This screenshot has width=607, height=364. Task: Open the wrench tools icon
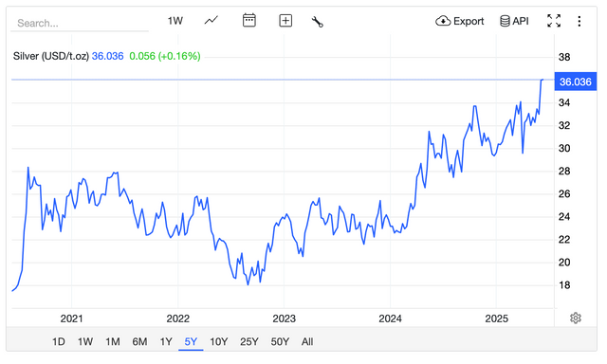pyautogui.click(x=317, y=21)
